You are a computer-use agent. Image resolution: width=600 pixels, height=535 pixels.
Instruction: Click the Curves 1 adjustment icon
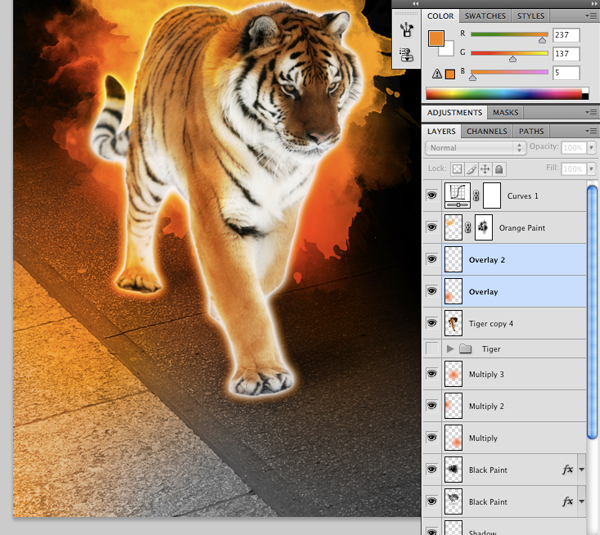457,196
